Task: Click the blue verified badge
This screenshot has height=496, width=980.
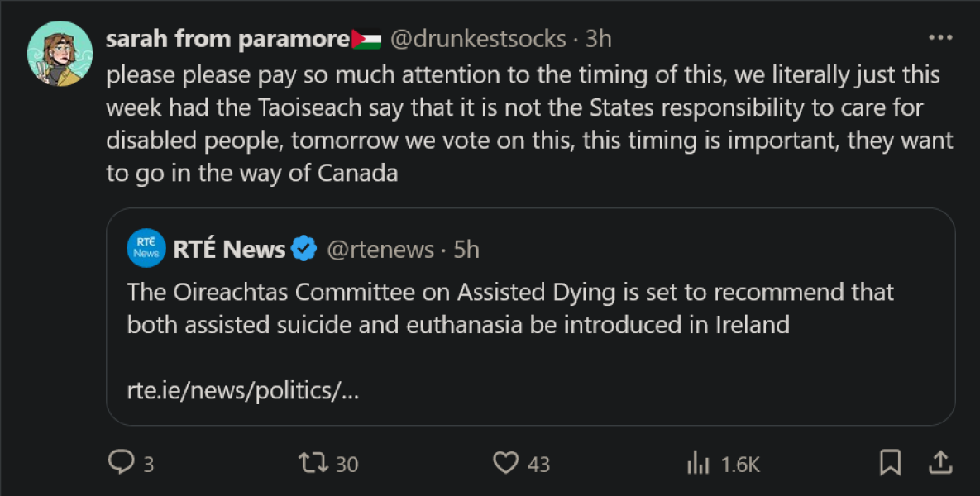Action: 305,249
